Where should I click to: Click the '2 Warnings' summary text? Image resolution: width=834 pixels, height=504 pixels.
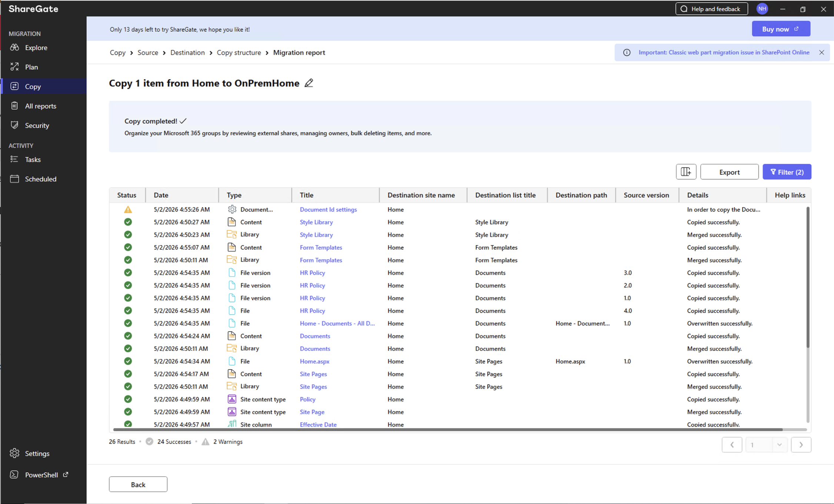228,441
